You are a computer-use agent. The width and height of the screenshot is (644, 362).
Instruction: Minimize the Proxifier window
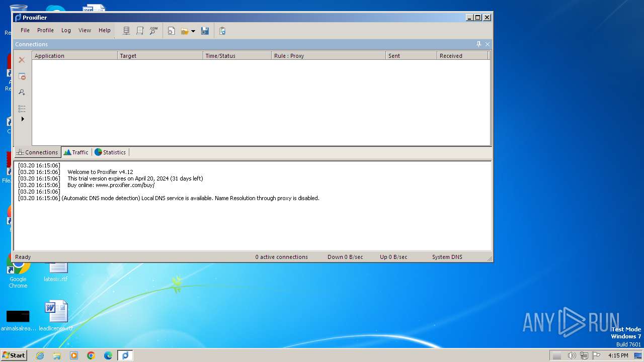click(x=469, y=17)
